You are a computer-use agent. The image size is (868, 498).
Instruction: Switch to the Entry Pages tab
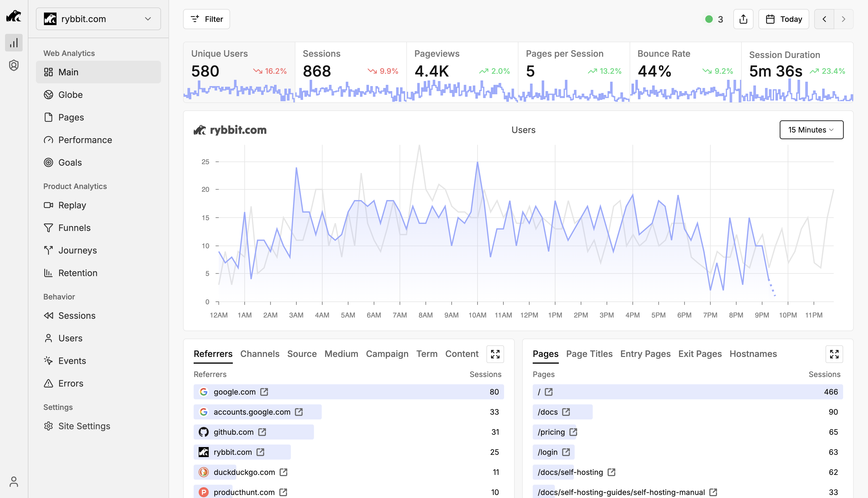click(x=645, y=354)
